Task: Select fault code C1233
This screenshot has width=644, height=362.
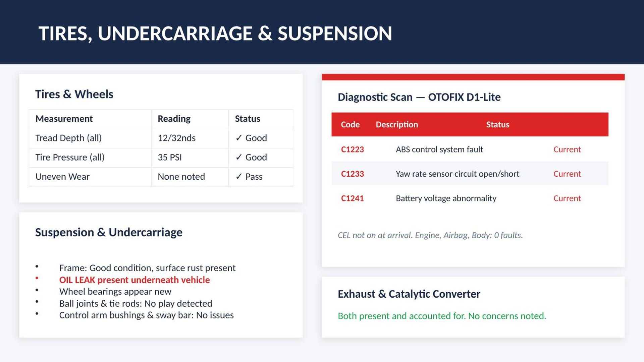Action: 352,174
